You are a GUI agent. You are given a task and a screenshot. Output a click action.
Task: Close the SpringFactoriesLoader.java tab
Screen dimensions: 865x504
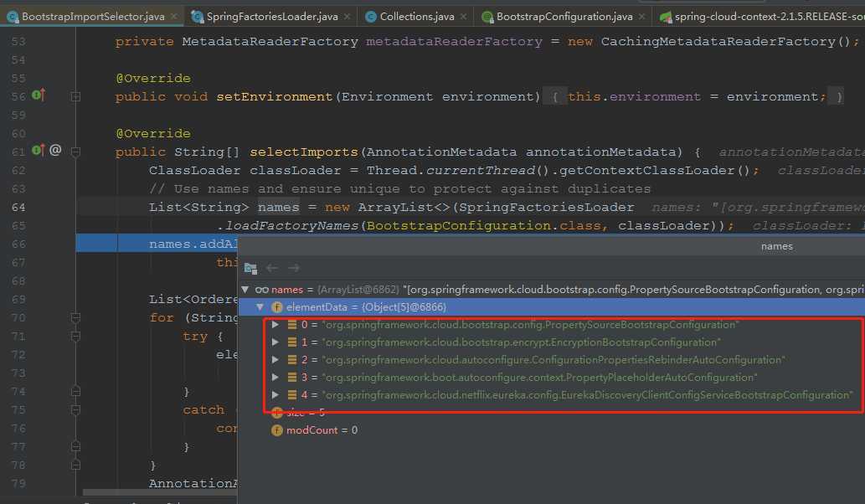click(347, 17)
